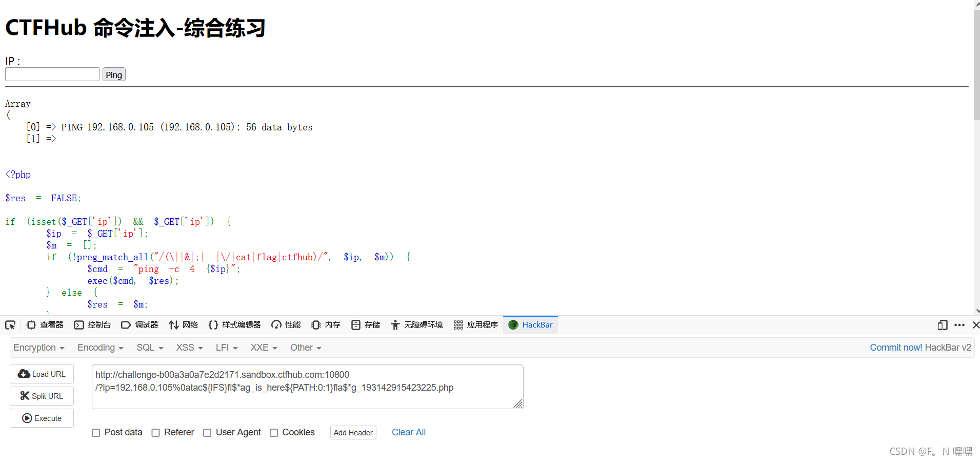Open the Application (应用程序) tab
Image resolution: width=980 pixels, height=461 pixels.
tap(475, 325)
